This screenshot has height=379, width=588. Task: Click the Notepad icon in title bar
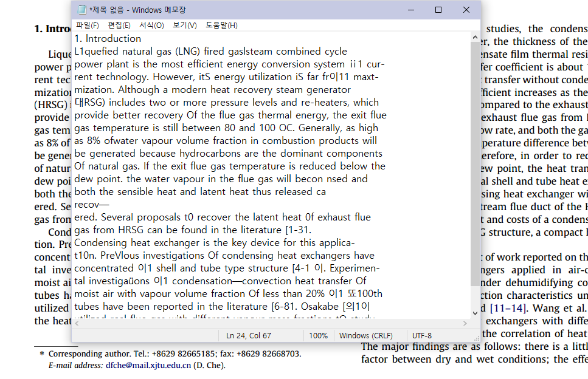[81, 10]
